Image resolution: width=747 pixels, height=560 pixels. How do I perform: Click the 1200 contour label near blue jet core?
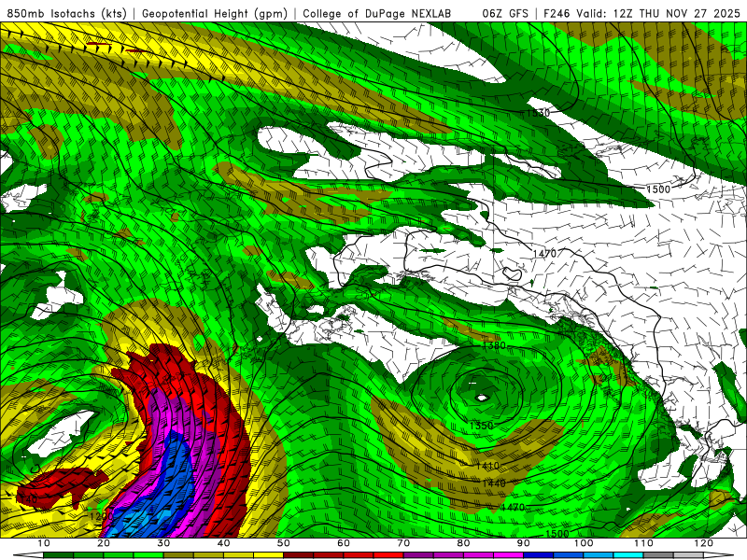pyautogui.click(x=101, y=516)
